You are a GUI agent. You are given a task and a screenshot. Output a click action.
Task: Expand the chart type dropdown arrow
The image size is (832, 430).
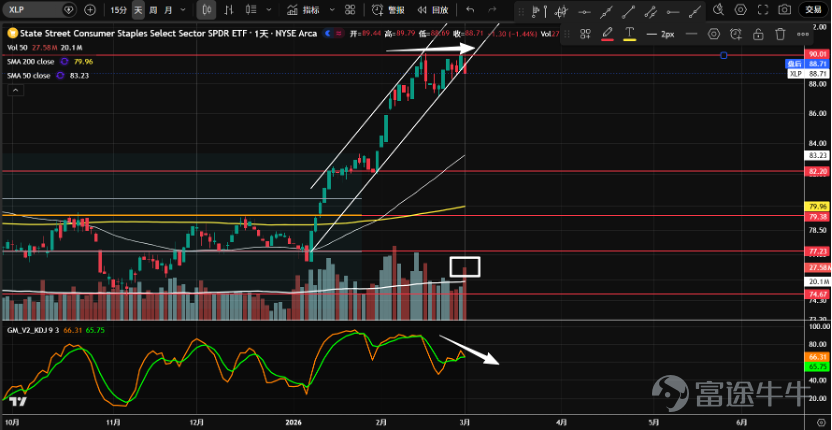269,10
